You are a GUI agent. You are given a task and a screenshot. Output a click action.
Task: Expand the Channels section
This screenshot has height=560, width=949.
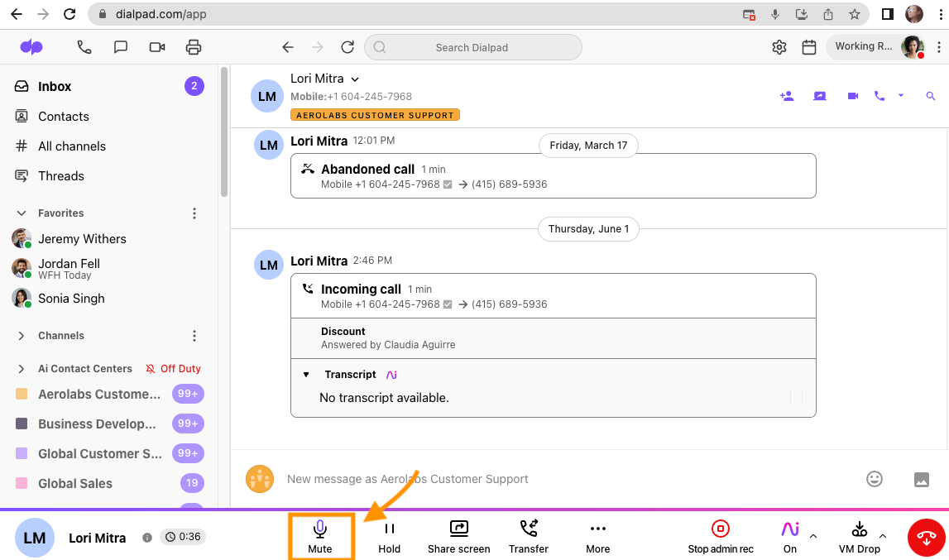pyautogui.click(x=22, y=336)
